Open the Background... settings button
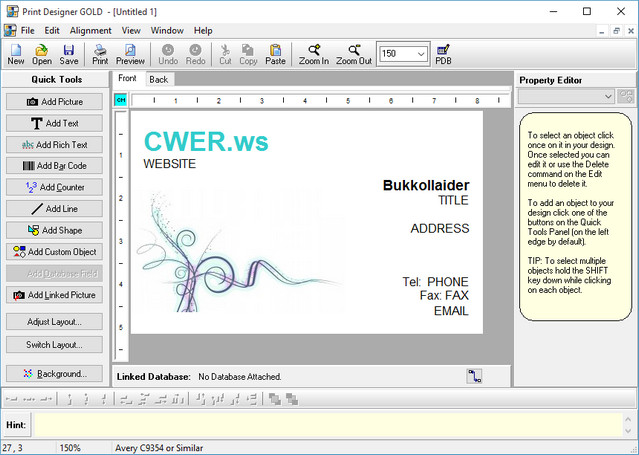Image resolution: width=639 pixels, height=455 pixels. pyautogui.click(x=56, y=374)
